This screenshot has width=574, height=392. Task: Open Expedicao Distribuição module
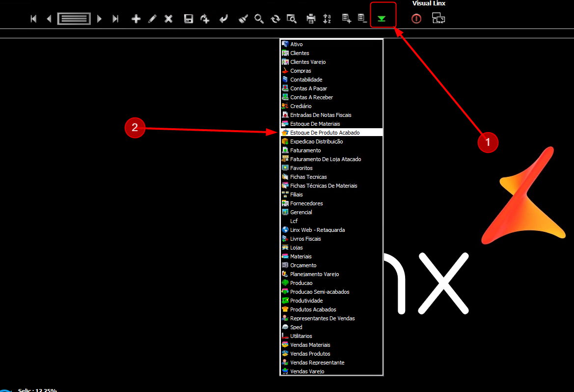[x=331, y=141]
